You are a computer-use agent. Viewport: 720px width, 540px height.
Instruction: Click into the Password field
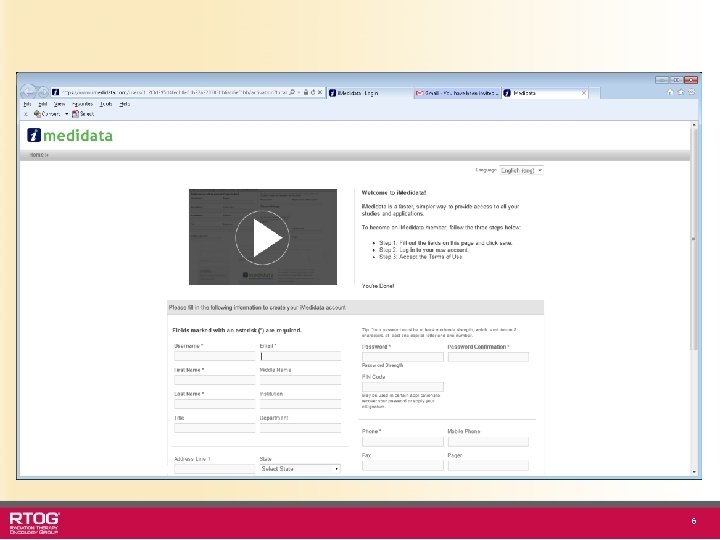pos(403,357)
